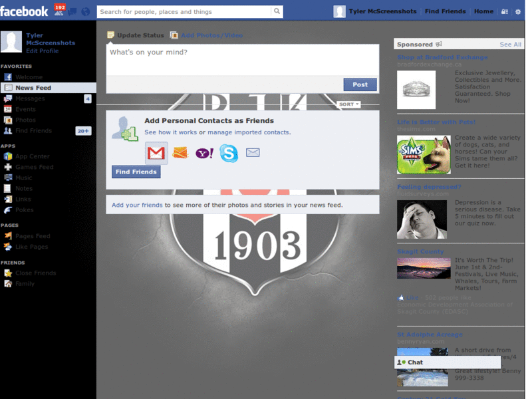
Task: Open See All sponsored ads
Action: [510, 45]
